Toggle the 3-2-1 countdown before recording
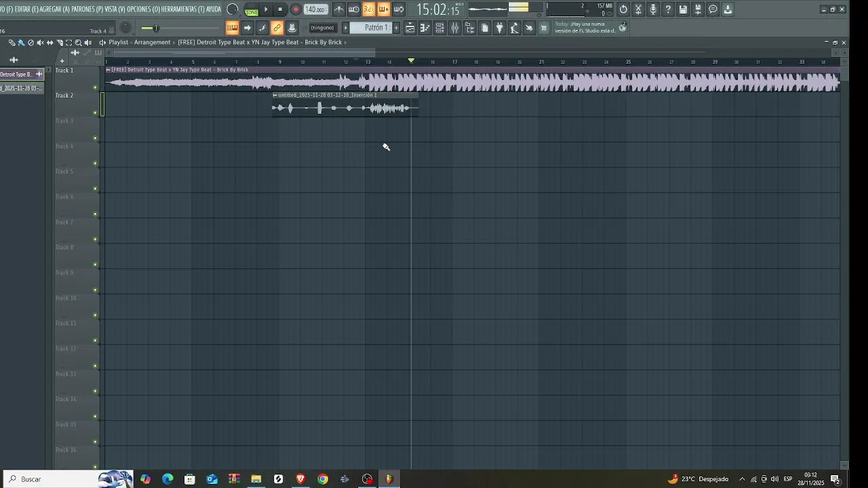The width and height of the screenshot is (868, 488). pyautogui.click(x=369, y=9)
